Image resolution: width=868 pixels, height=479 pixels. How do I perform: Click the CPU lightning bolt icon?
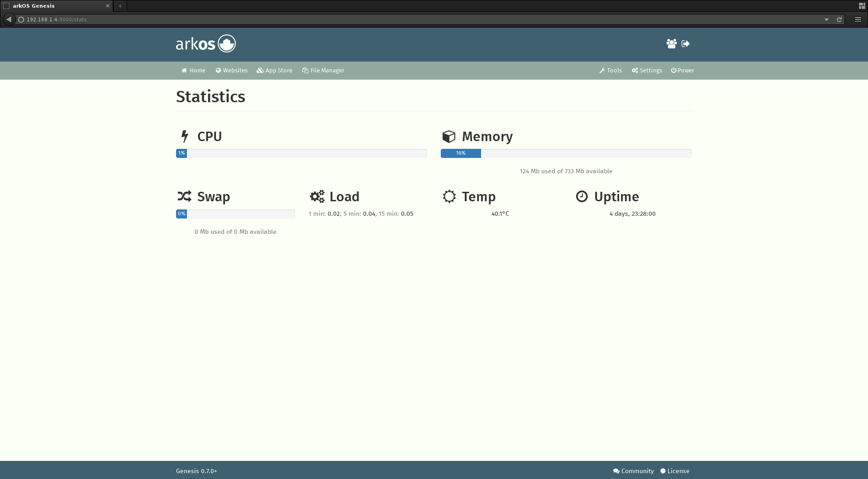tap(184, 136)
